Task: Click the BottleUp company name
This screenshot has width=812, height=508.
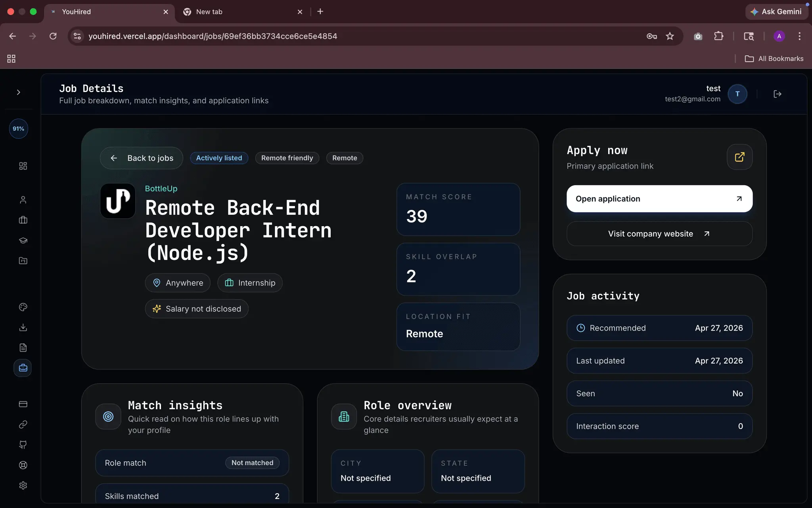Action: pos(161,189)
